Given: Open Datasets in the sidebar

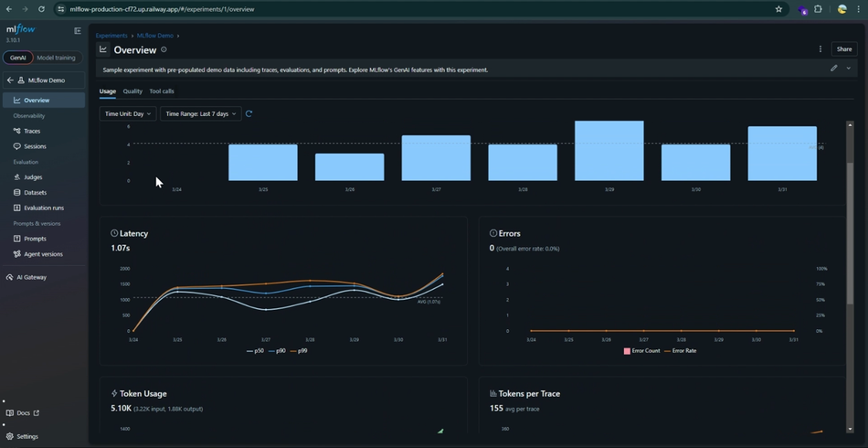Looking at the screenshot, I should coord(44,193).
